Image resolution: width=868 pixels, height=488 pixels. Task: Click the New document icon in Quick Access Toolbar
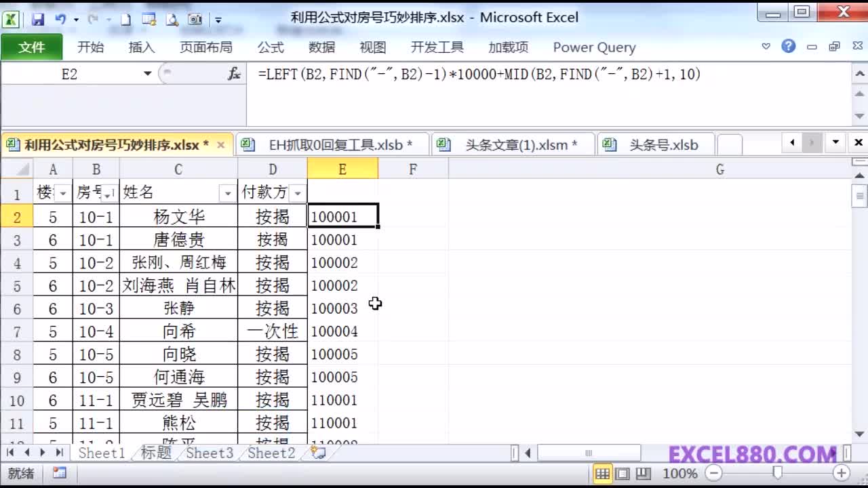pos(127,19)
